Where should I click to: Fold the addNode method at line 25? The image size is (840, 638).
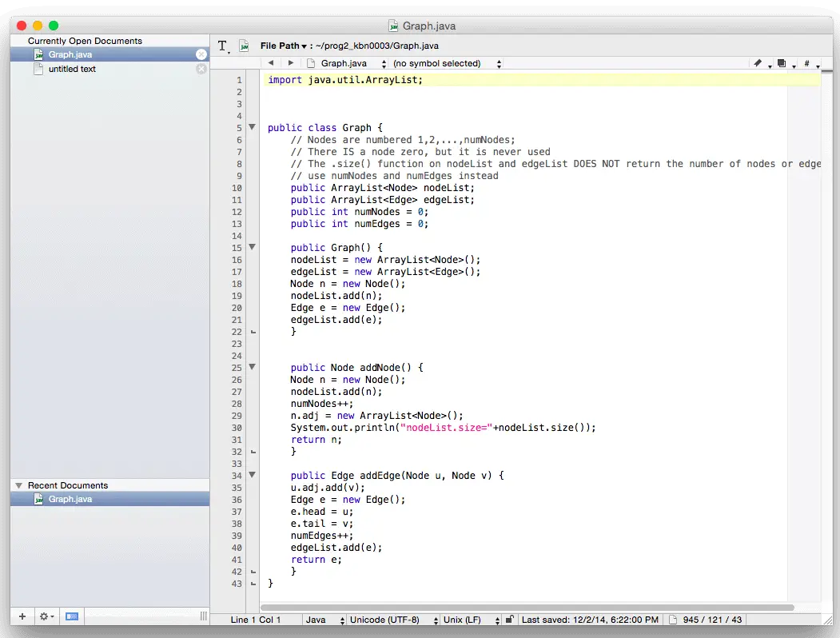252,368
